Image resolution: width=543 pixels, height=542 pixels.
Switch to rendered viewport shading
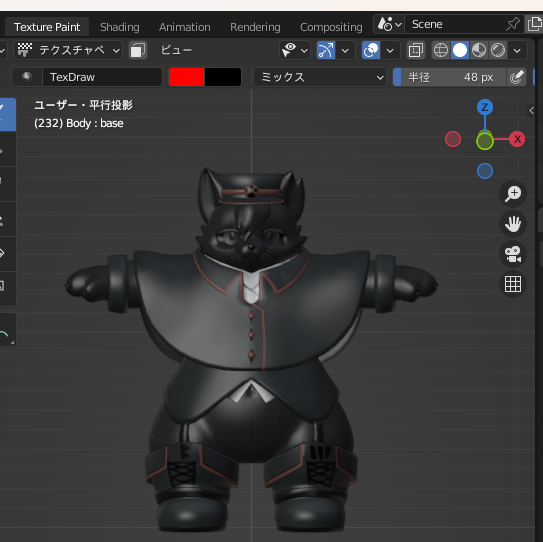(498, 50)
